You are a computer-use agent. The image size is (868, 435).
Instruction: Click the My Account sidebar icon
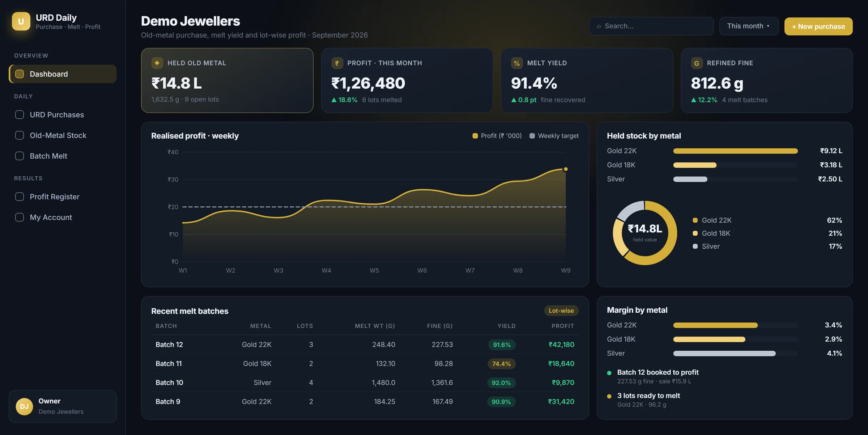(x=20, y=217)
